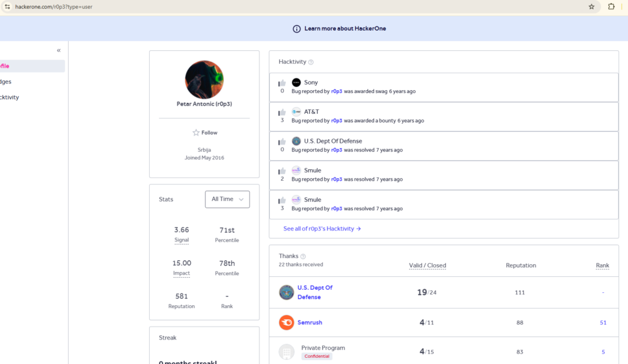Bookmark this page with the star icon
Image resolution: width=628 pixels, height=364 pixels.
592,6
